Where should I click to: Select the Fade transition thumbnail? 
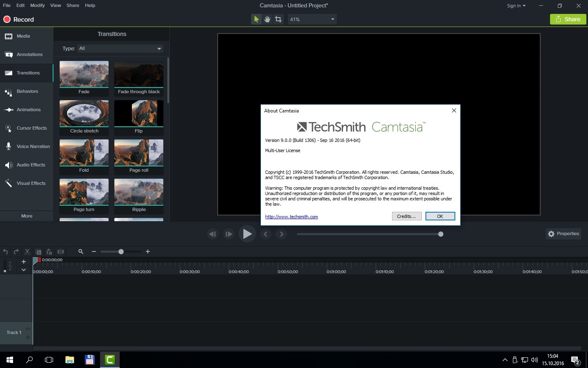[x=84, y=78]
